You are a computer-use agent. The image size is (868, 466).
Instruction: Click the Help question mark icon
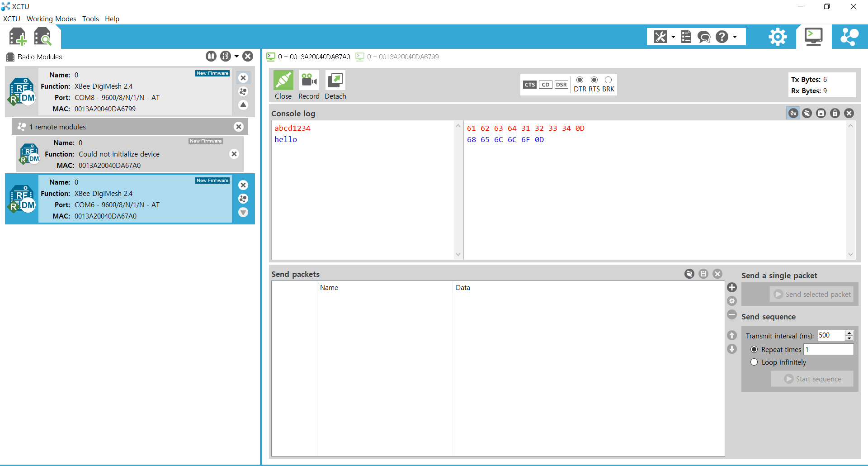722,37
